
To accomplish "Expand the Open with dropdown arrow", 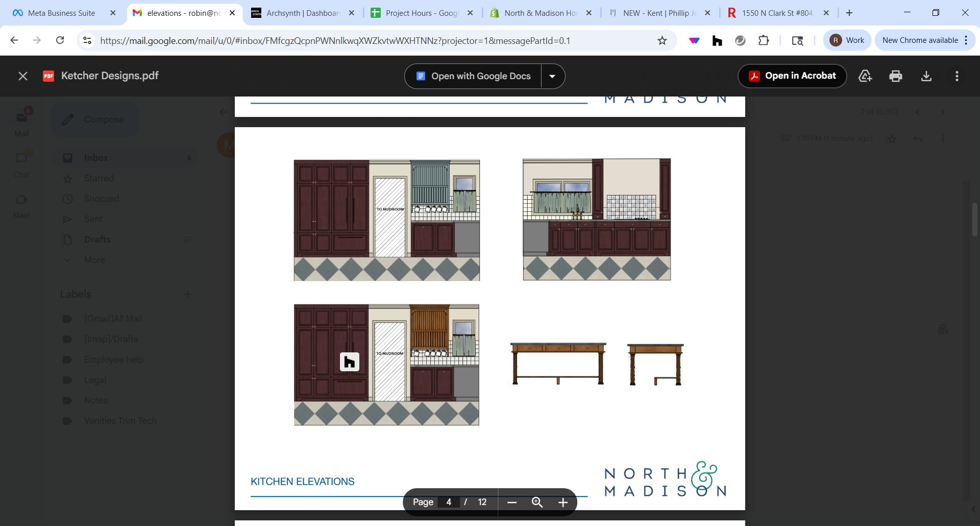I will tap(552, 76).
